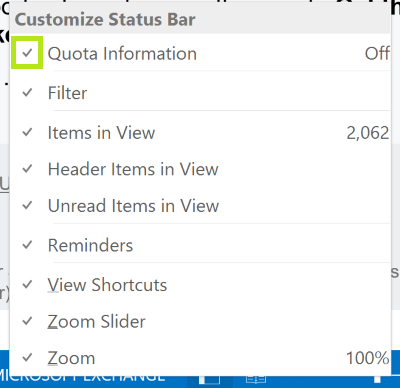The width and height of the screenshot is (400, 388).
Task: Switch to Normal view in status bar
Action: 209,380
